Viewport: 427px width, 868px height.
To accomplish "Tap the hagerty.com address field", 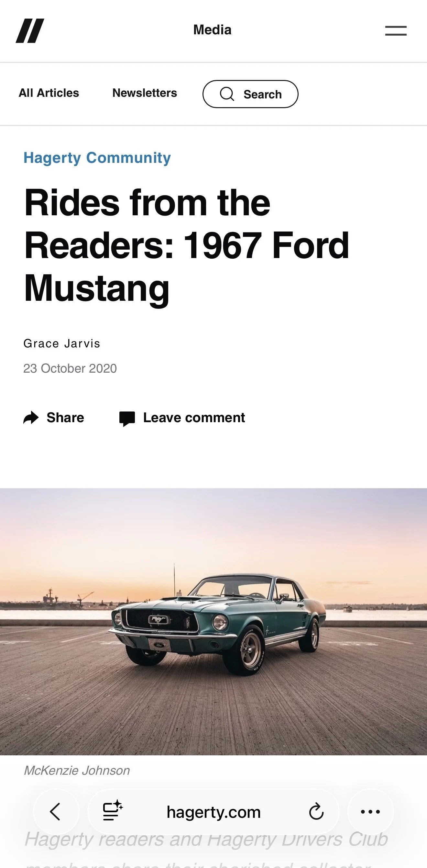I will (213, 812).
